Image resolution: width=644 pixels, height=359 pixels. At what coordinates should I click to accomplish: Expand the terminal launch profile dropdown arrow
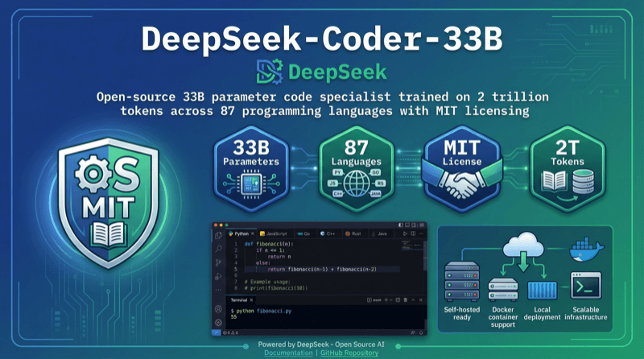391,300
